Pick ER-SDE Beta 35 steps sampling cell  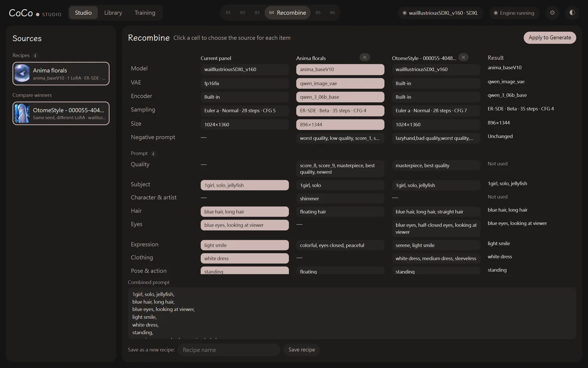340,111
